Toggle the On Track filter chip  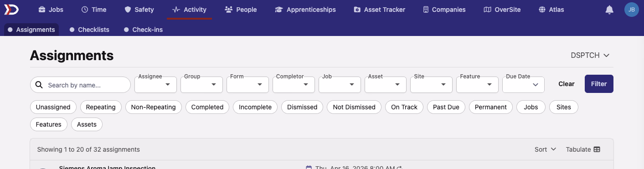pyautogui.click(x=404, y=107)
